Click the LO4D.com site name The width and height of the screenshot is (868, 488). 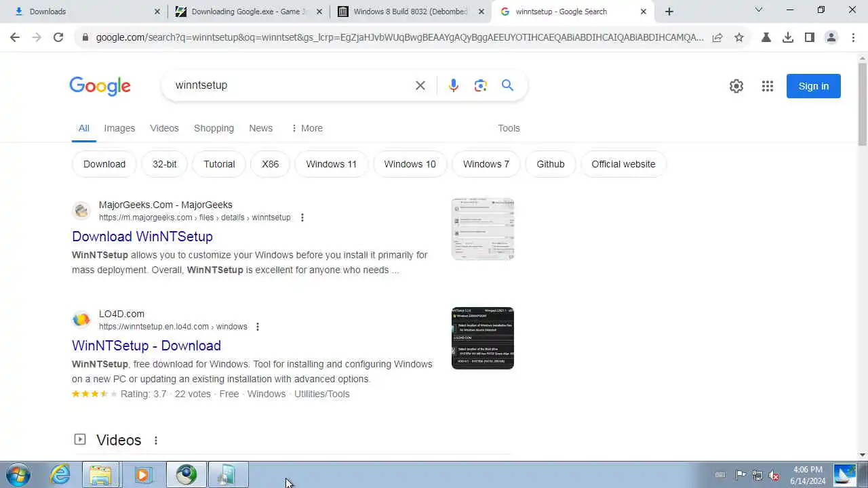[121, 314]
